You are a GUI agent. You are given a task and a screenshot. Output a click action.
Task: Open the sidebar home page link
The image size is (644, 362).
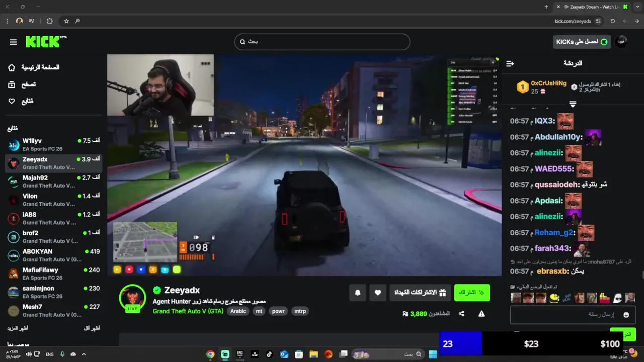(34, 67)
